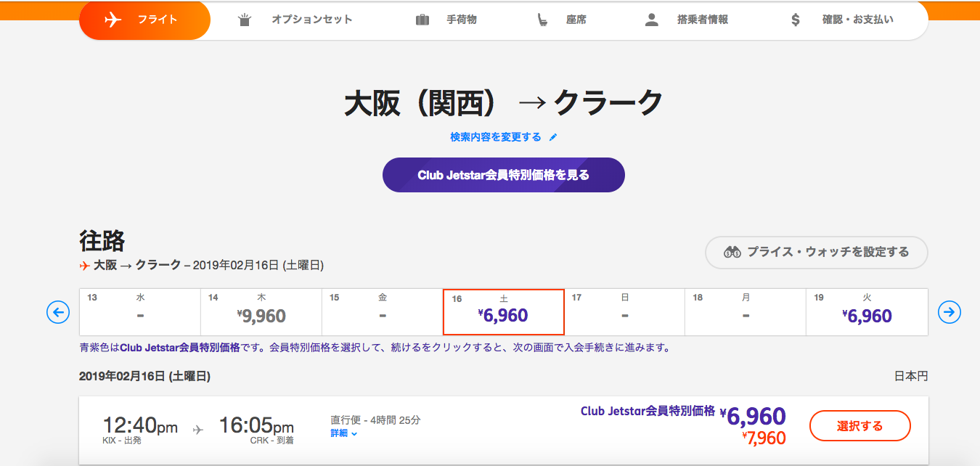Click the binoculars icon in price watch button
The height and width of the screenshot is (466, 980).
pyautogui.click(x=732, y=252)
